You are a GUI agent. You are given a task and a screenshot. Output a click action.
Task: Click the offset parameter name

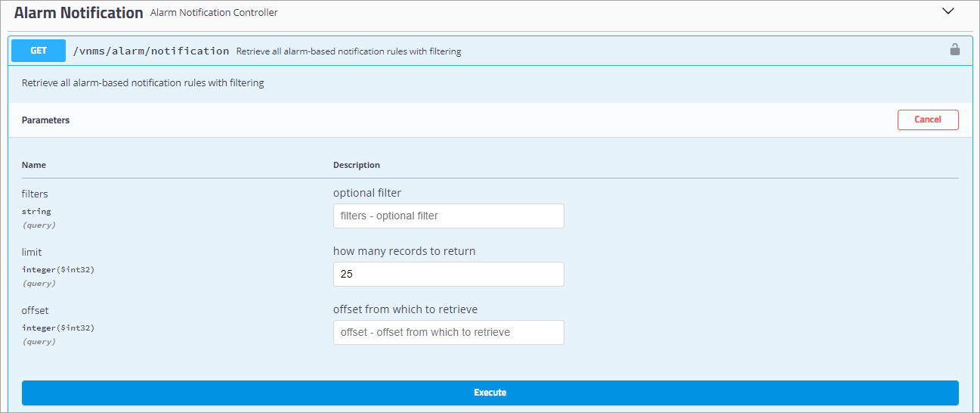point(36,310)
